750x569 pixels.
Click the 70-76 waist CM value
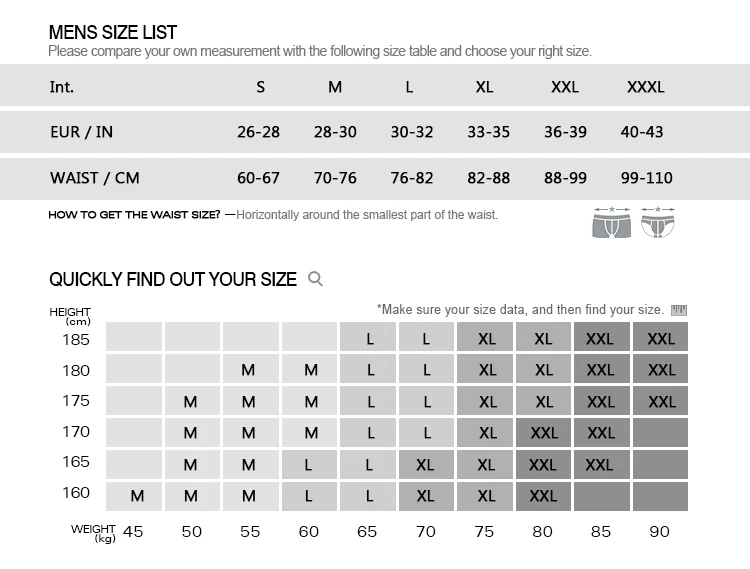click(x=335, y=178)
